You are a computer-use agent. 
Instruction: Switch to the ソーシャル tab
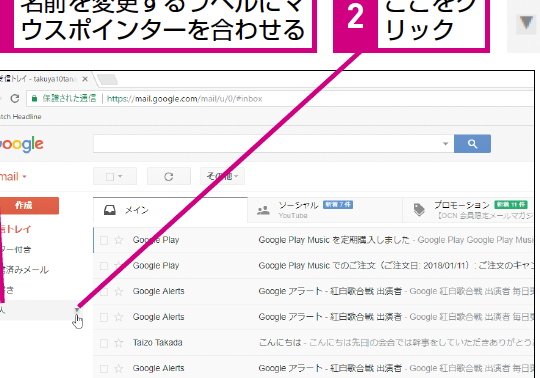(325, 210)
